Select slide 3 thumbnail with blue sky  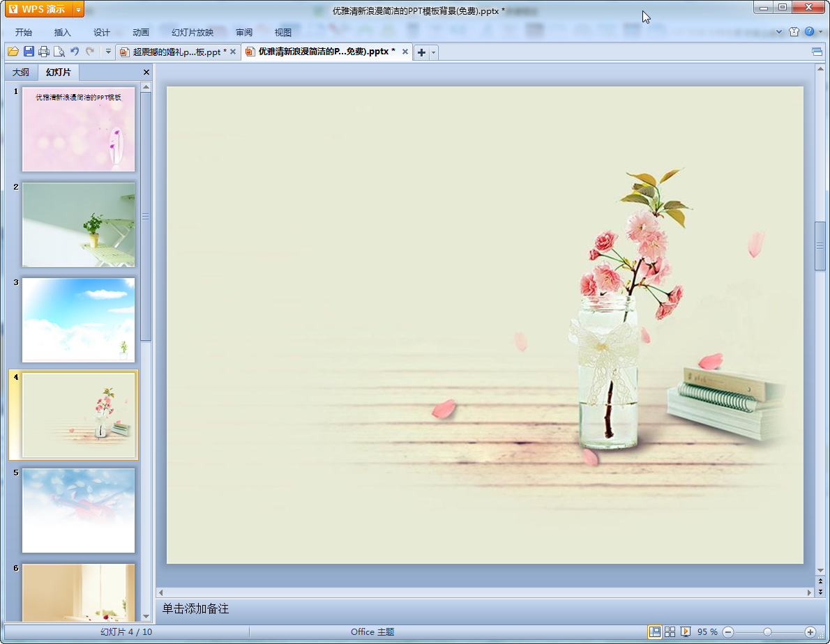tap(78, 320)
